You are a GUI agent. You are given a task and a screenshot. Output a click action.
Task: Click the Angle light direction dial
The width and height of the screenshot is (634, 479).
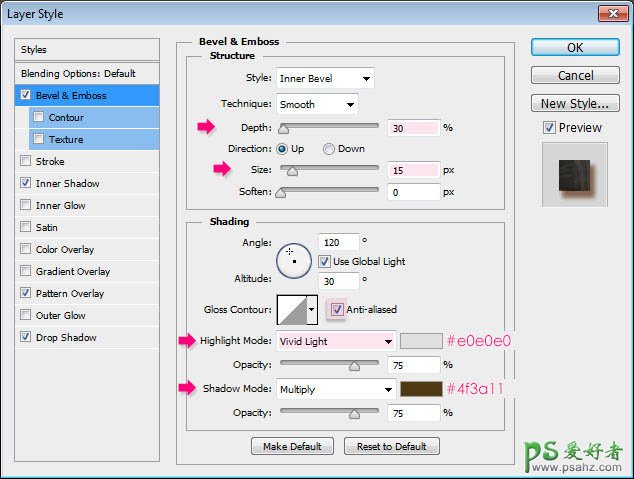click(294, 261)
